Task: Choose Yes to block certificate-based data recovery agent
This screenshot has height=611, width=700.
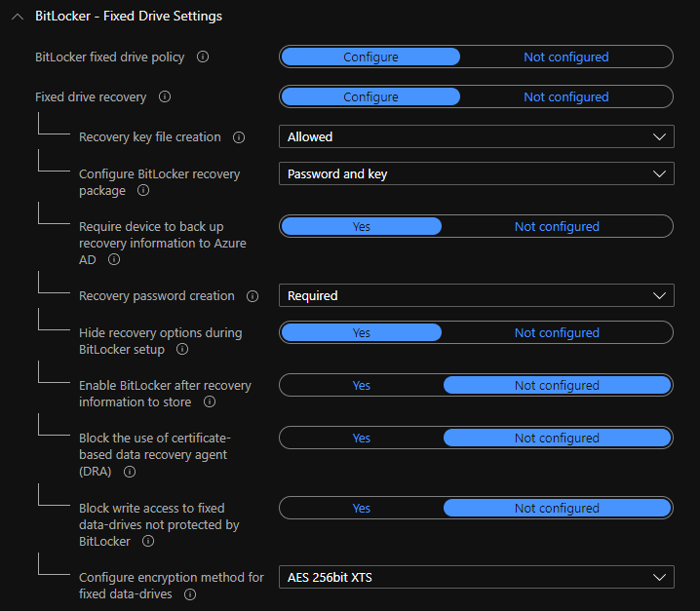Action: 361,438
